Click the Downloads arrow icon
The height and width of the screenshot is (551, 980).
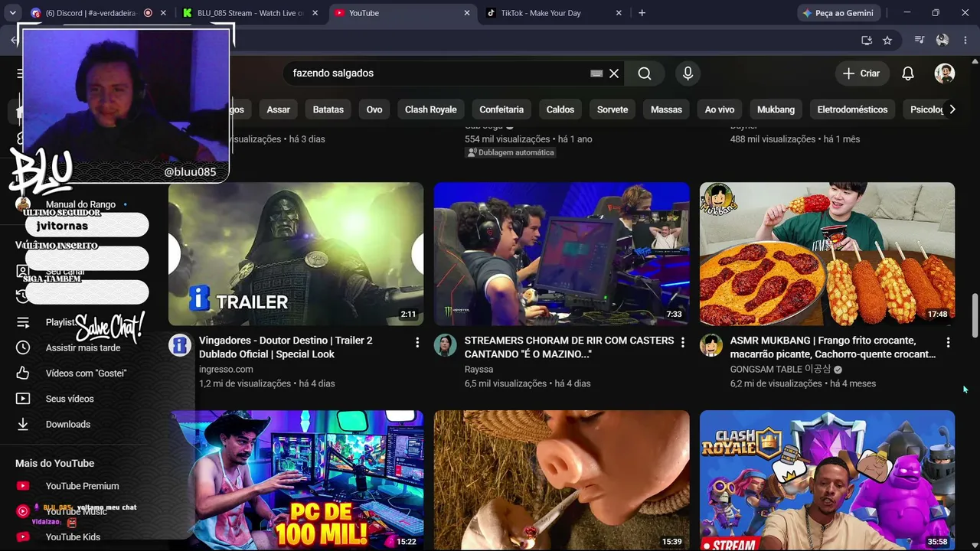[23, 424]
